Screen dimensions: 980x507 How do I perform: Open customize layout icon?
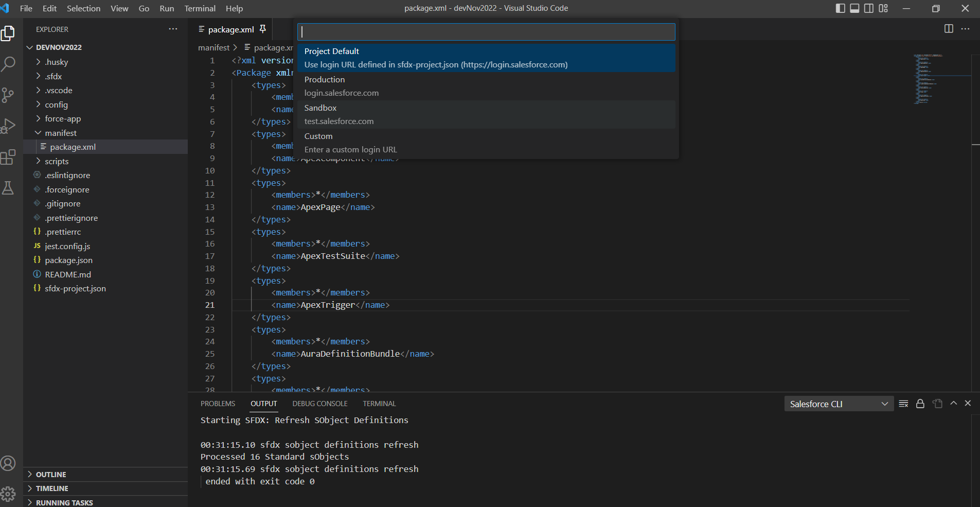click(x=883, y=8)
